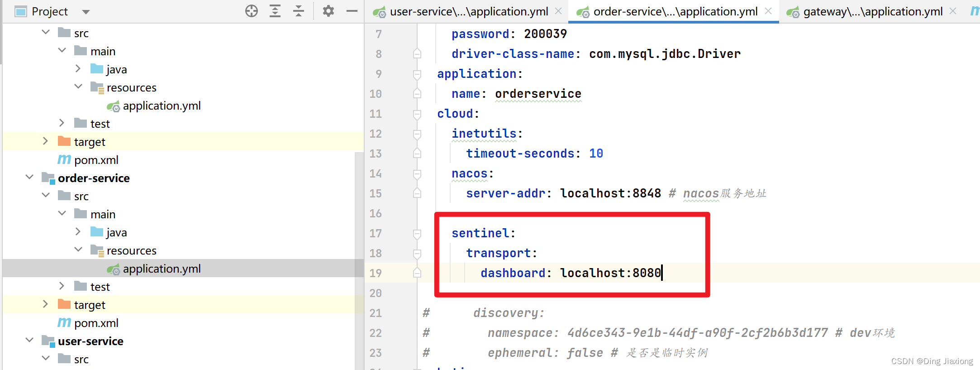Switch to gateway application.yml tab
The width and height of the screenshot is (980, 370).
[873, 11]
